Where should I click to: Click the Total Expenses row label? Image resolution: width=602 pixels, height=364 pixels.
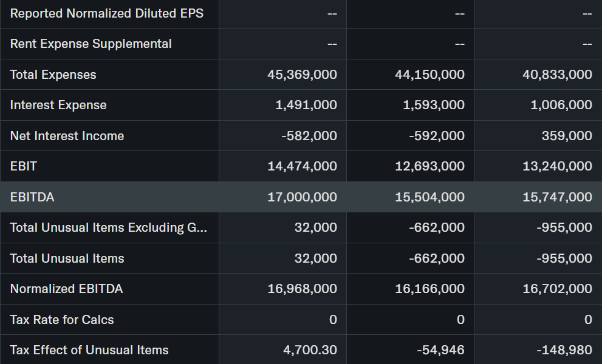[53, 75]
